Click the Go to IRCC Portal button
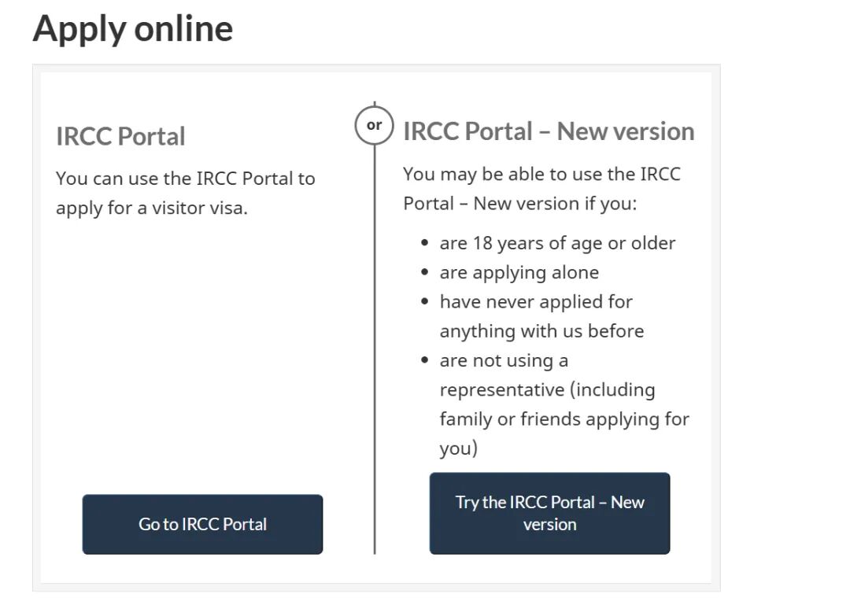The height and width of the screenshot is (616, 850). [x=202, y=524]
